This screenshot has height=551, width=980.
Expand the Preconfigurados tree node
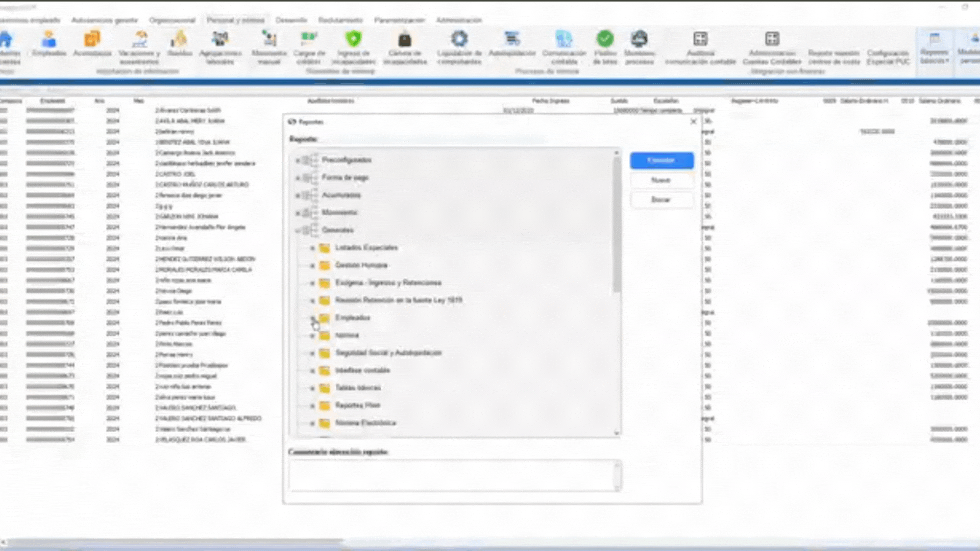click(298, 160)
